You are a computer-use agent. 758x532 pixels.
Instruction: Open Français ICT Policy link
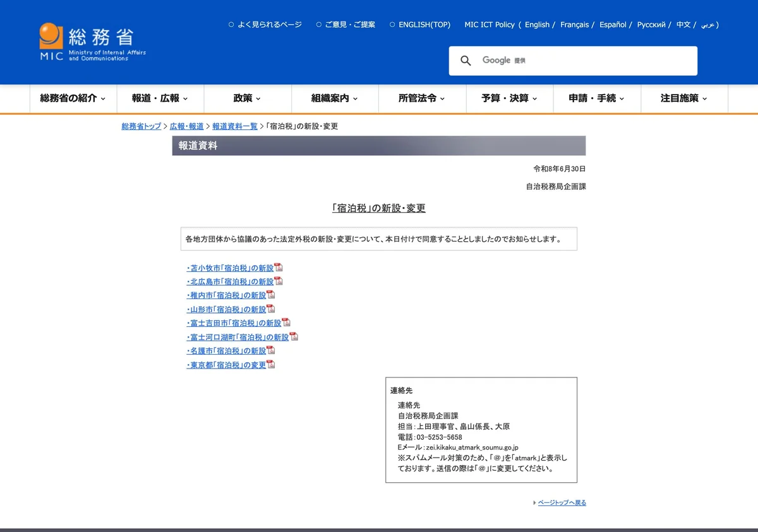574,25
